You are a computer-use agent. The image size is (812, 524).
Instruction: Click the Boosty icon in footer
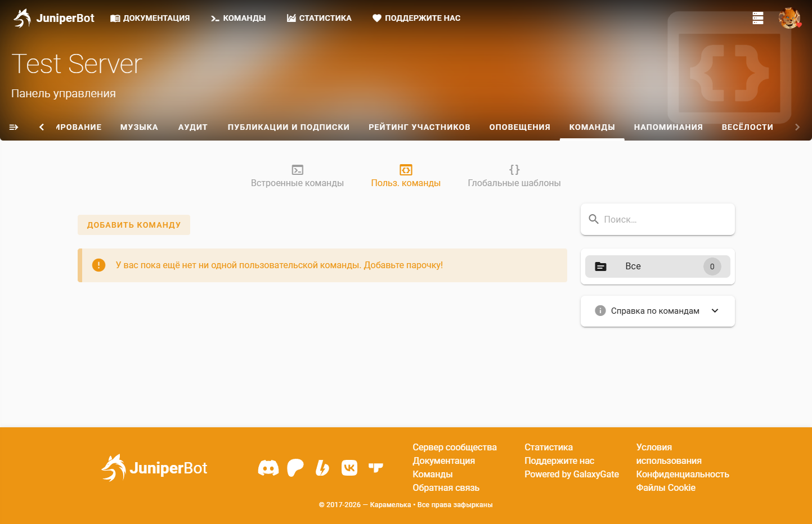322,468
